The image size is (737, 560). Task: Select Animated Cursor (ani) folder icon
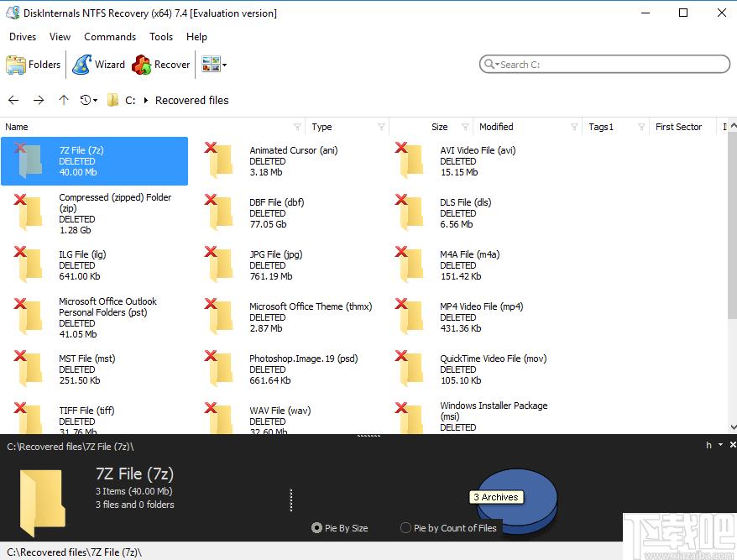click(x=219, y=160)
